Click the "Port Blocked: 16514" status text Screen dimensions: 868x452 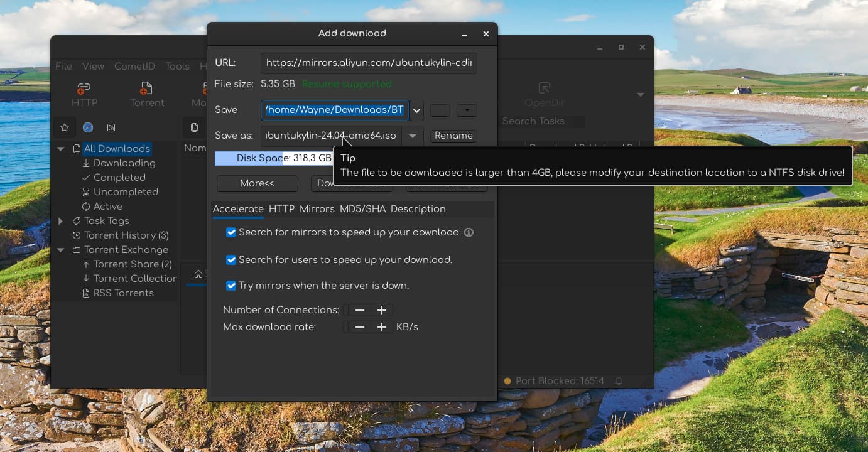560,381
